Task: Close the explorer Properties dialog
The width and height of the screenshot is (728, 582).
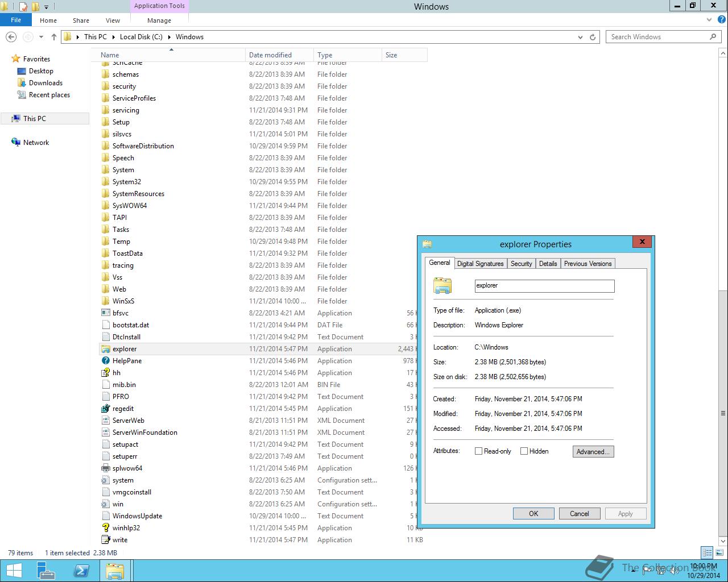Action: pos(642,242)
